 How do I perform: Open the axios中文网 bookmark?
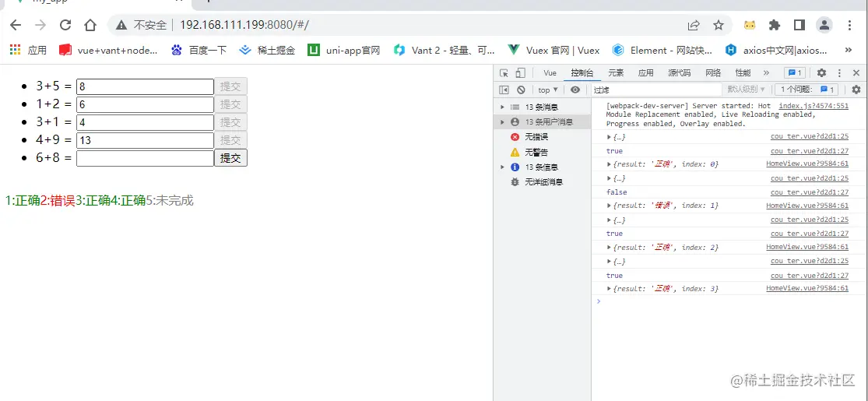pyautogui.click(x=777, y=51)
